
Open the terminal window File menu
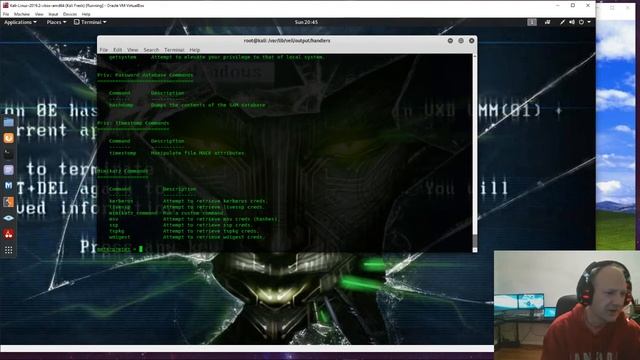pos(104,50)
